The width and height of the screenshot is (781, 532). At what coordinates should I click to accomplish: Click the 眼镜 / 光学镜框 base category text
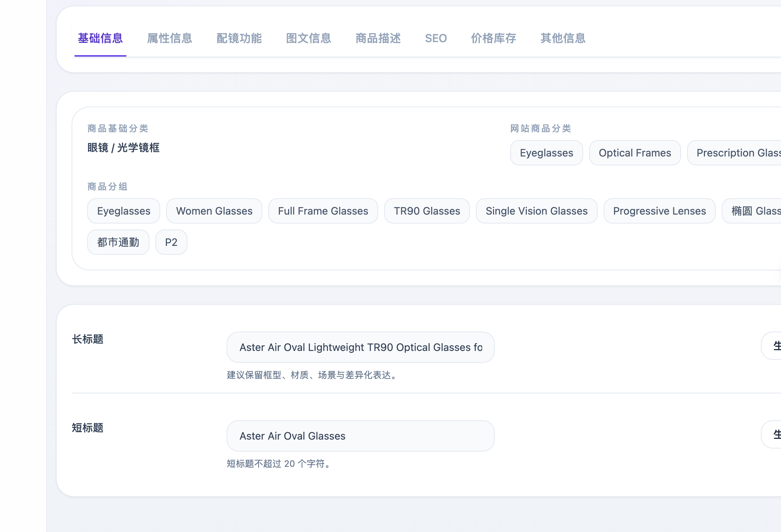[x=123, y=148]
